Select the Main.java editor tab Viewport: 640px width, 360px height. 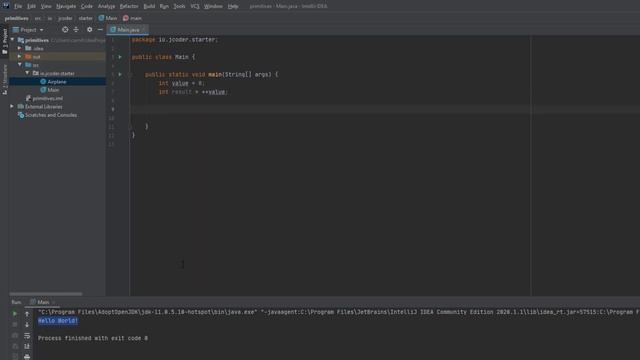(x=128, y=30)
